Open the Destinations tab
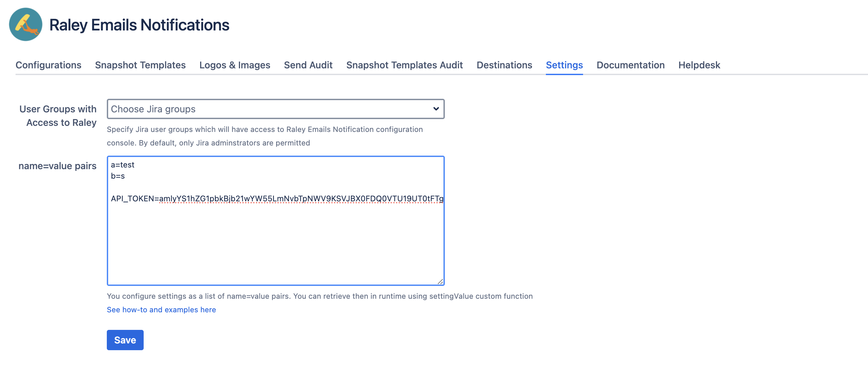Viewport: 868px width, 383px height. click(504, 65)
